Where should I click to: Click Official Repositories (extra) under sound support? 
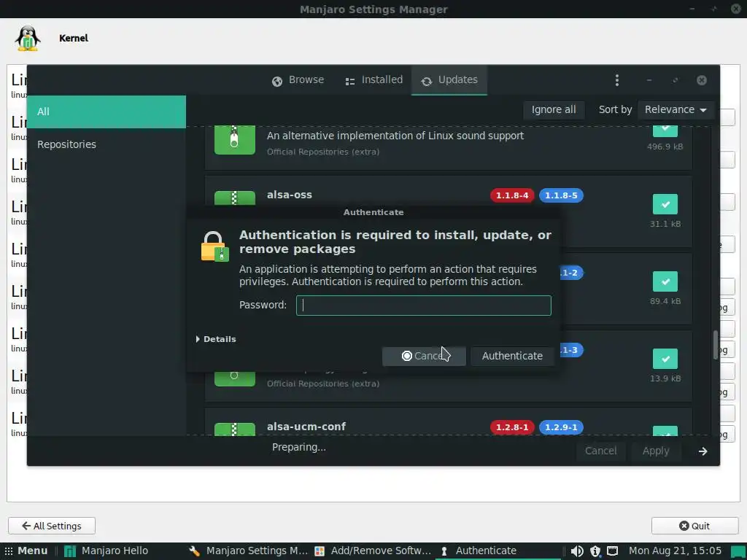click(323, 152)
